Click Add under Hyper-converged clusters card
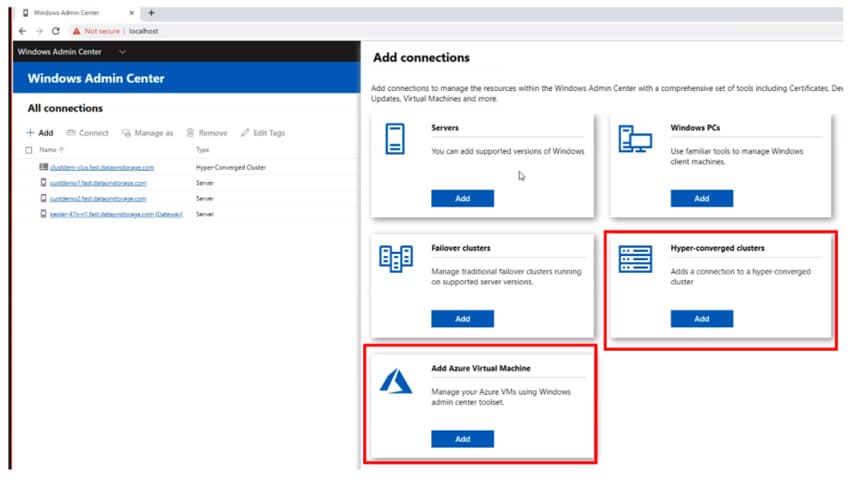 (x=701, y=319)
